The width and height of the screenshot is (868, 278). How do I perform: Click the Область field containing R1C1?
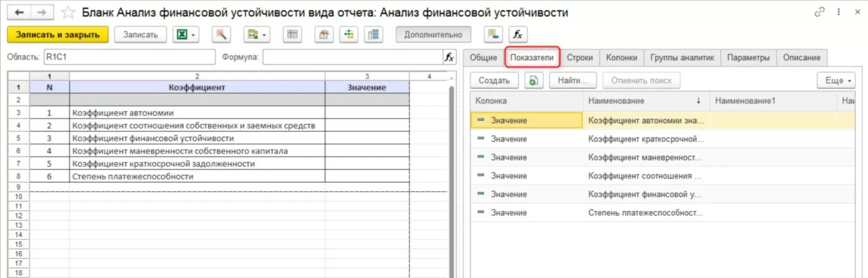[x=129, y=57]
